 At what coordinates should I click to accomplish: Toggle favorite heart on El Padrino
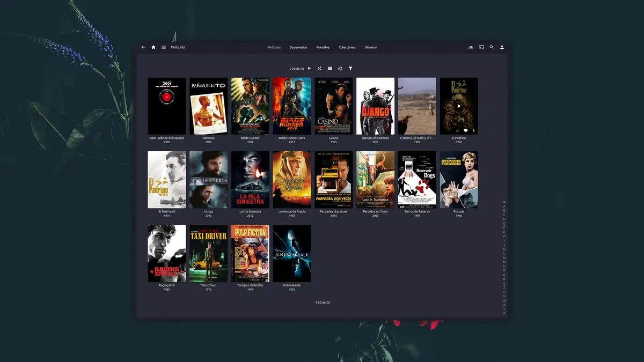(x=465, y=130)
